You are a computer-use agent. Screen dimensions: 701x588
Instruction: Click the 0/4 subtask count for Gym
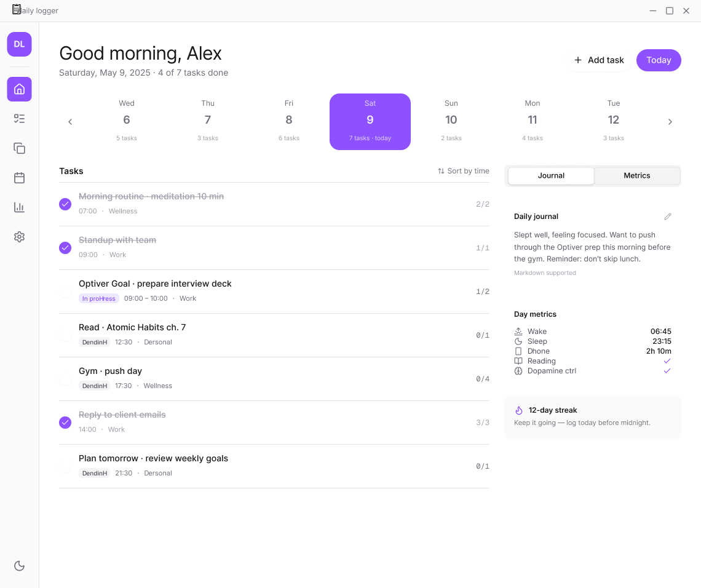pos(482,379)
